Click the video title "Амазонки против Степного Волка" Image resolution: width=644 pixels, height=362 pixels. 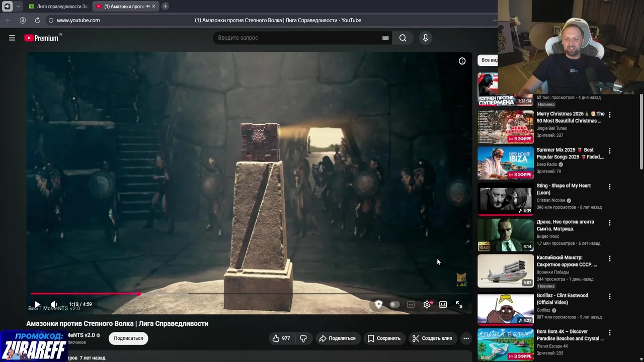click(x=117, y=323)
